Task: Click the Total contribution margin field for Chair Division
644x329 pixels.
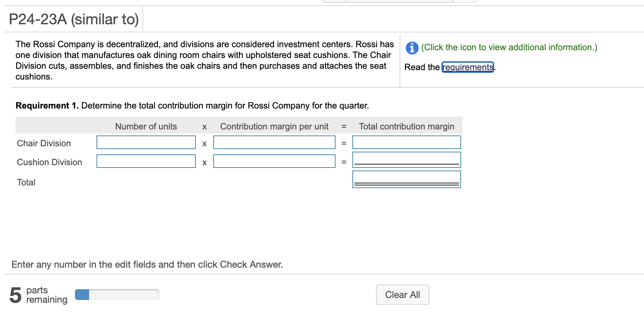Action: (x=406, y=142)
